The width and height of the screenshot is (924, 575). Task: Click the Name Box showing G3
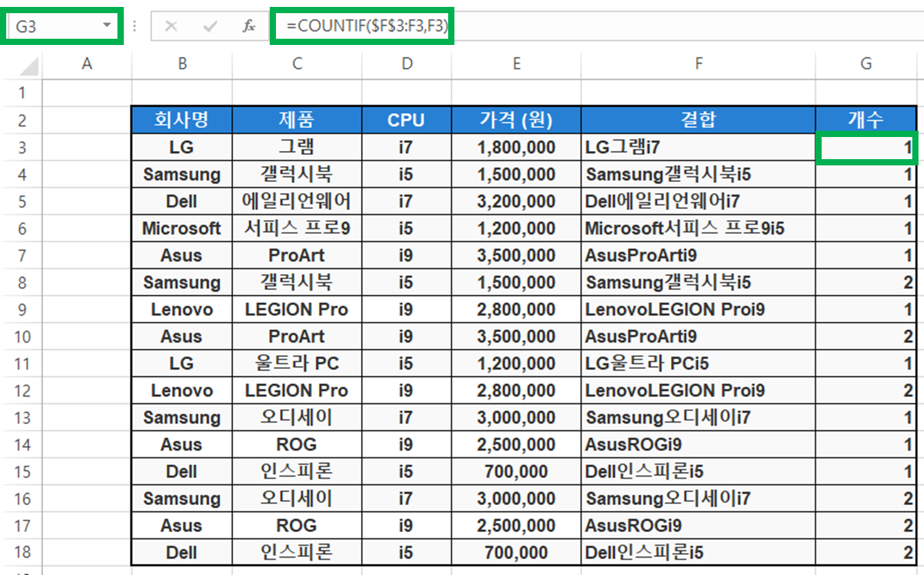coord(62,26)
